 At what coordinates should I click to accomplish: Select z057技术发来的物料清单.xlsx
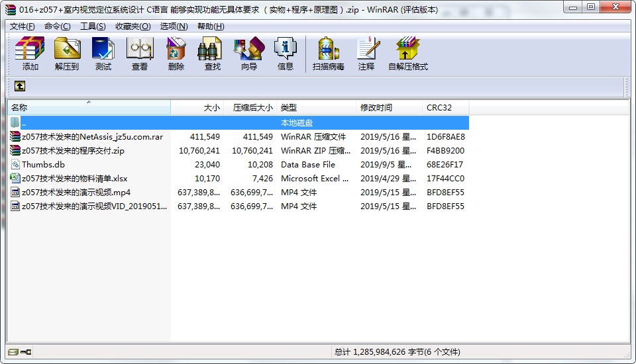point(75,178)
